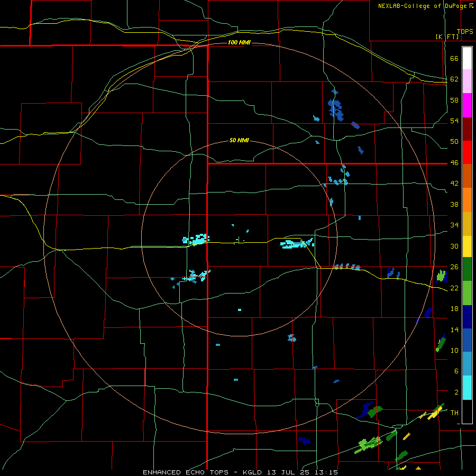Select the navy legend swatch
Viewport: 476px width, 476px height.
(x=467, y=317)
